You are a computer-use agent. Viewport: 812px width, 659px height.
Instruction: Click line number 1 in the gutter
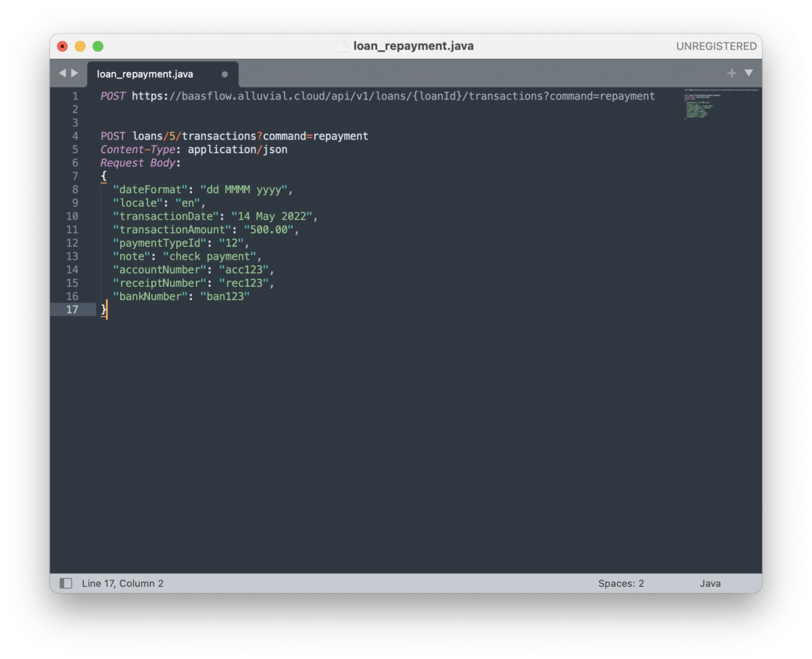coord(75,96)
